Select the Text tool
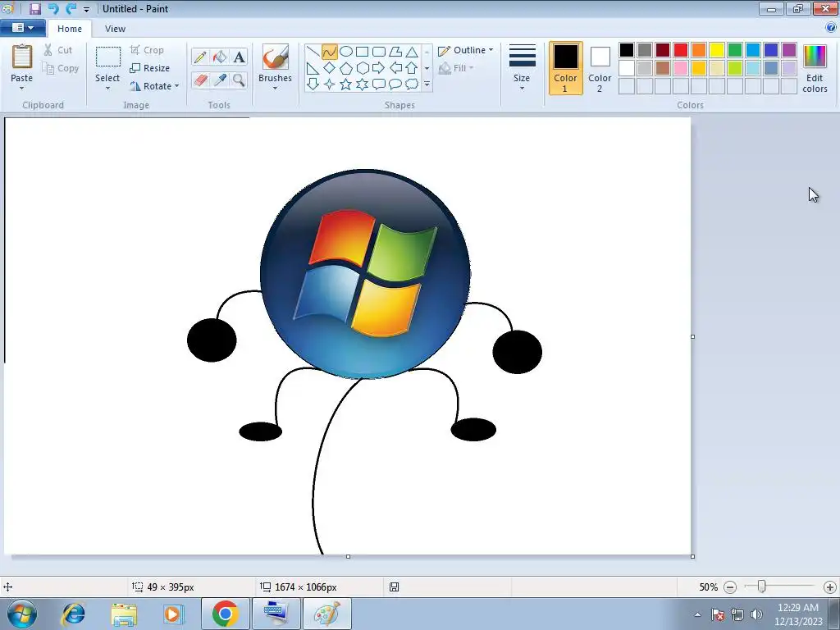This screenshot has height=630, width=840. pos(239,57)
